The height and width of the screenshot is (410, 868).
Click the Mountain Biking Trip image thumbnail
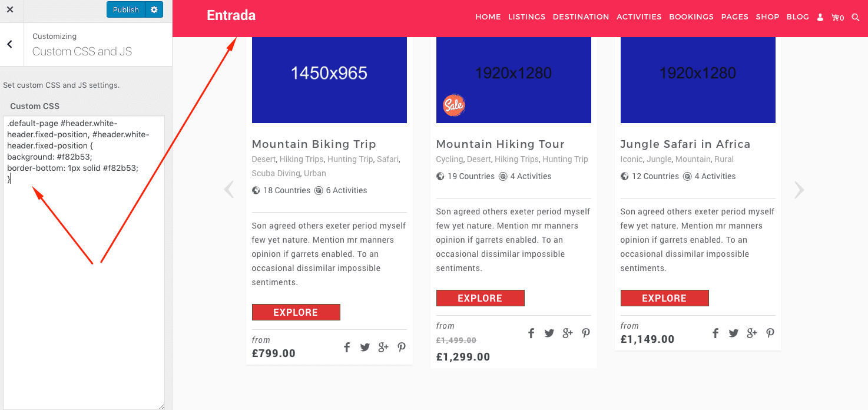329,80
